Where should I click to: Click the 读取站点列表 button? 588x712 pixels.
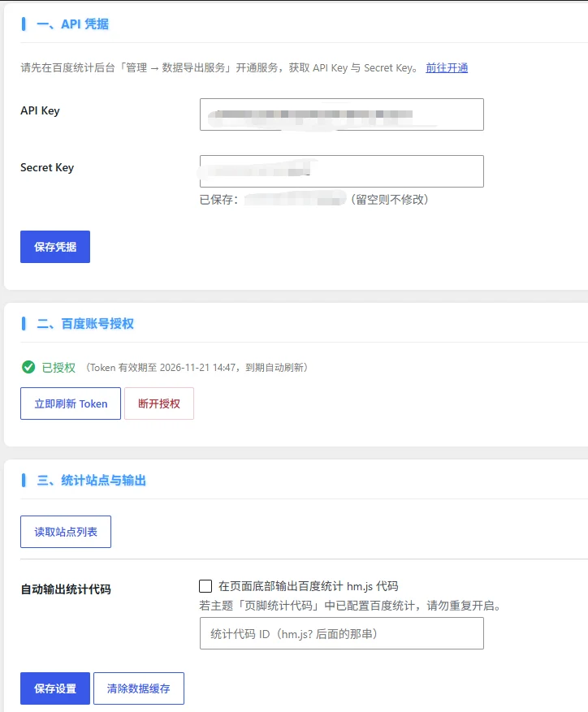[66, 532]
